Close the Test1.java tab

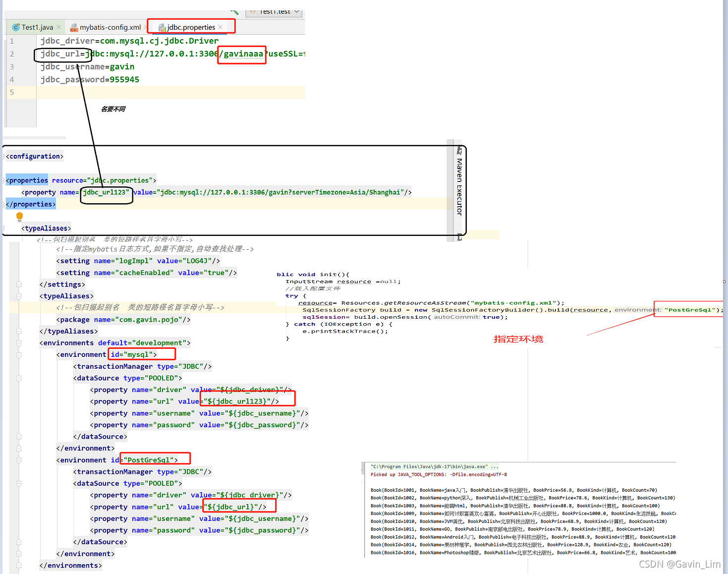pyautogui.click(x=59, y=27)
